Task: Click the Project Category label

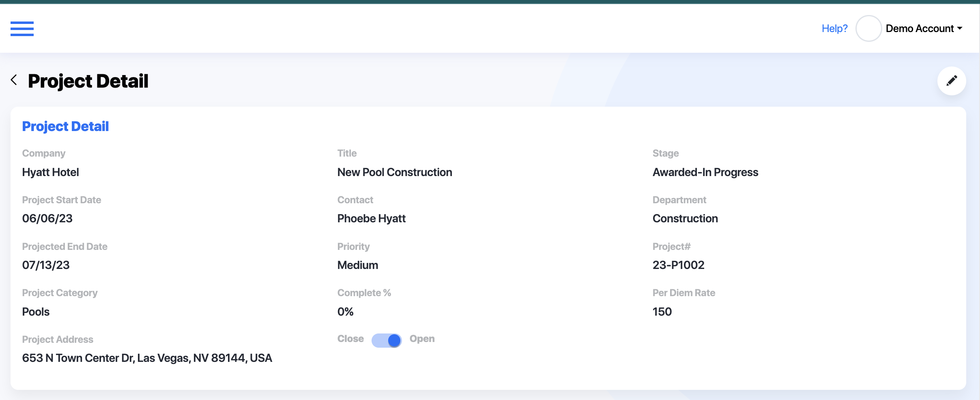Action: [x=60, y=293]
